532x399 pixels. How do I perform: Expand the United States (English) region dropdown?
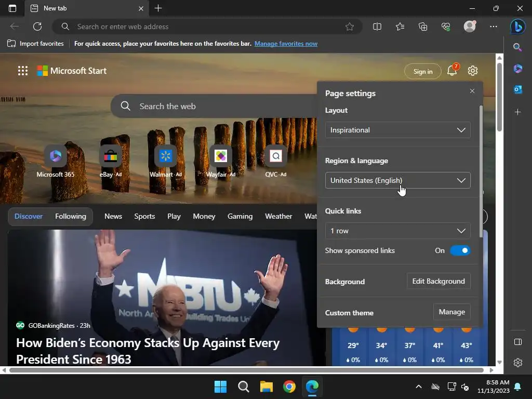click(397, 180)
